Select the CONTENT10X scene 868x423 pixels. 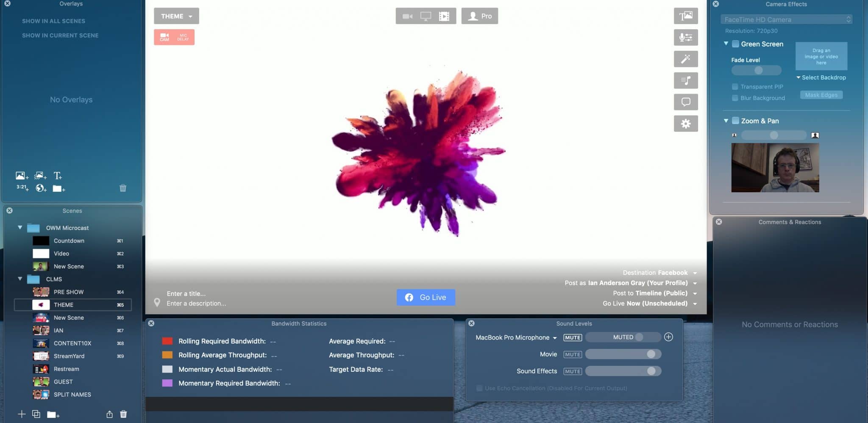[x=72, y=343]
